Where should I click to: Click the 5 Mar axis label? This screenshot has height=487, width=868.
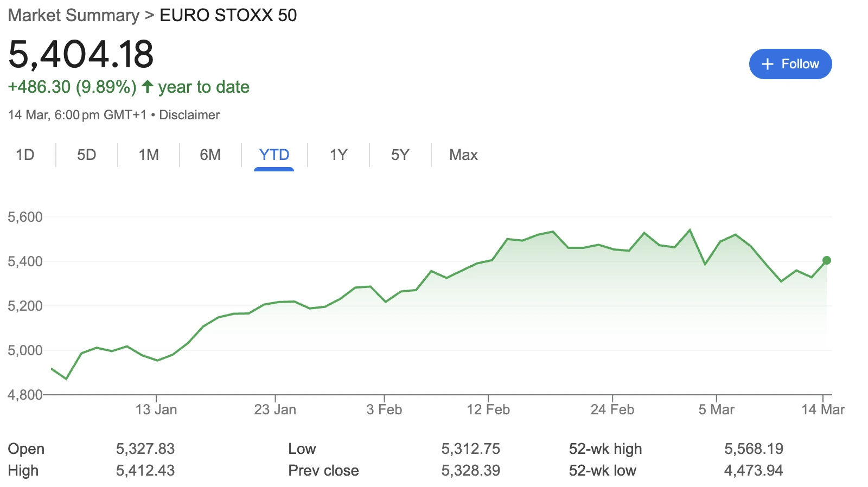[x=717, y=409]
